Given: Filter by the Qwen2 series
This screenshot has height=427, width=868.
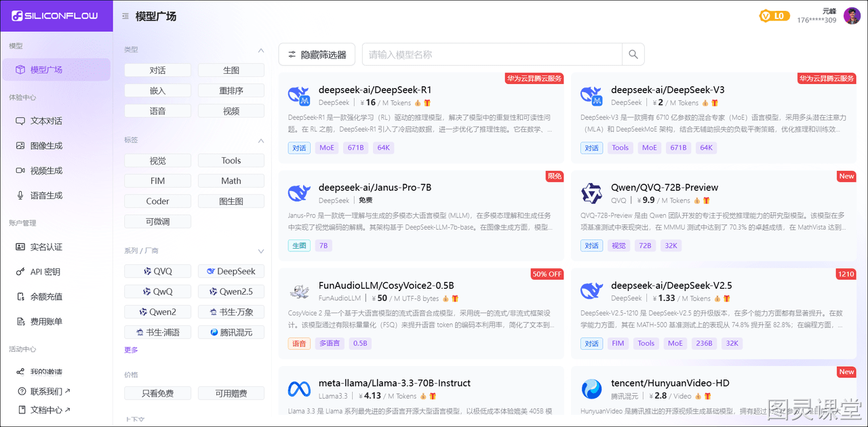Looking at the screenshot, I should pos(157,312).
